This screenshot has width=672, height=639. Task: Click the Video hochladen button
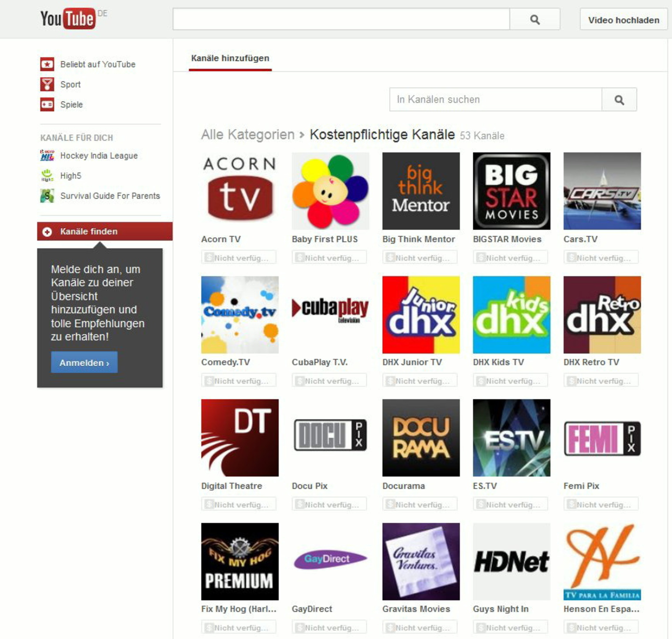(x=623, y=20)
